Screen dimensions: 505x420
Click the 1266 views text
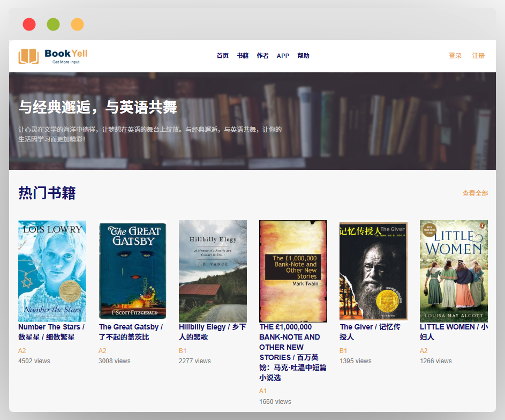click(436, 361)
